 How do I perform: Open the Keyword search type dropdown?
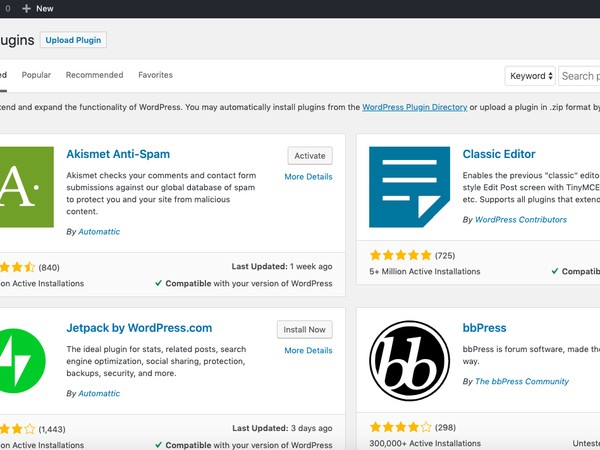[x=530, y=76]
